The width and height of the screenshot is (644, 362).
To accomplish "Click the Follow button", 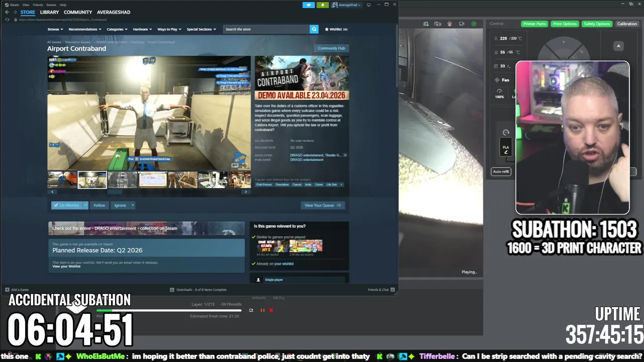I will click(x=99, y=205).
